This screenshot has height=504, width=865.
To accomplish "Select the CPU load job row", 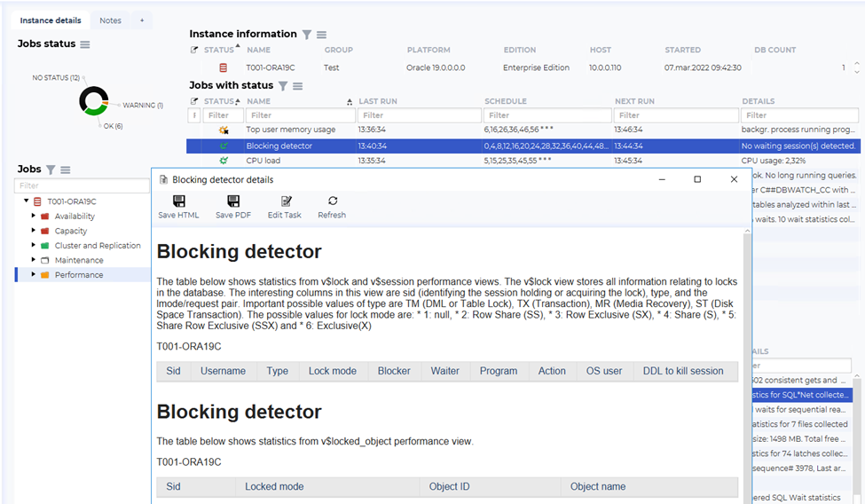I will point(523,161).
